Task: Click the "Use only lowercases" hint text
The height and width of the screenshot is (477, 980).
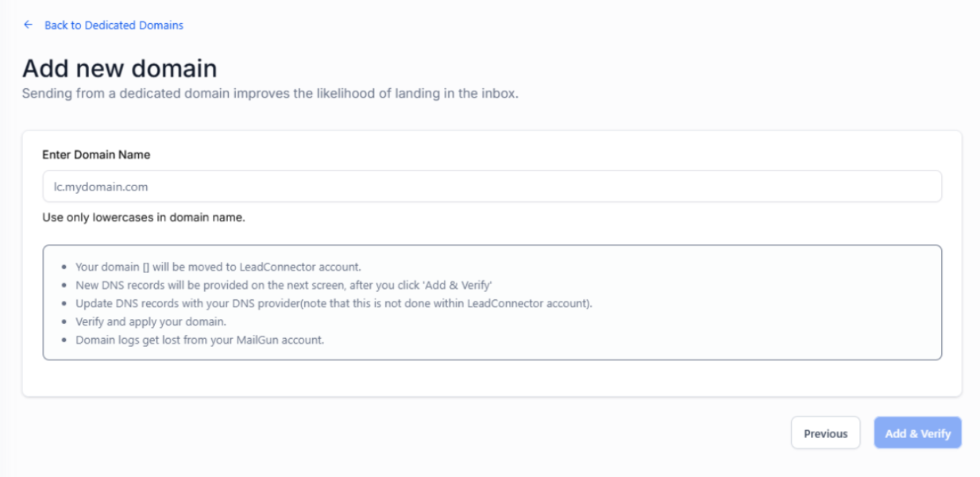Action: tap(144, 217)
